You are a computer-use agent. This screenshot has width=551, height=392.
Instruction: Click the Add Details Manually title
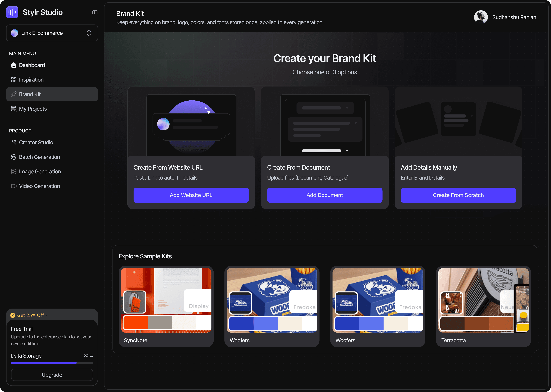point(429,168)
